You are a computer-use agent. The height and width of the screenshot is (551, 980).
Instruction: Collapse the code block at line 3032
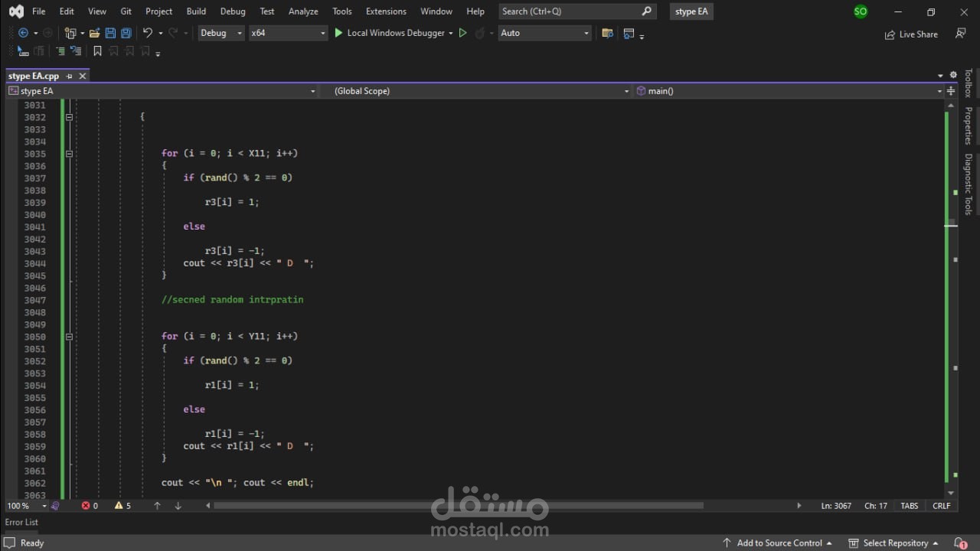coord(69,117)
